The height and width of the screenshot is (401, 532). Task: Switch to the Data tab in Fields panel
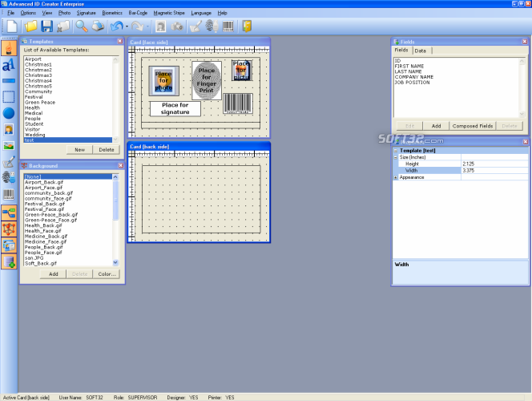click(x=421, y=51)
